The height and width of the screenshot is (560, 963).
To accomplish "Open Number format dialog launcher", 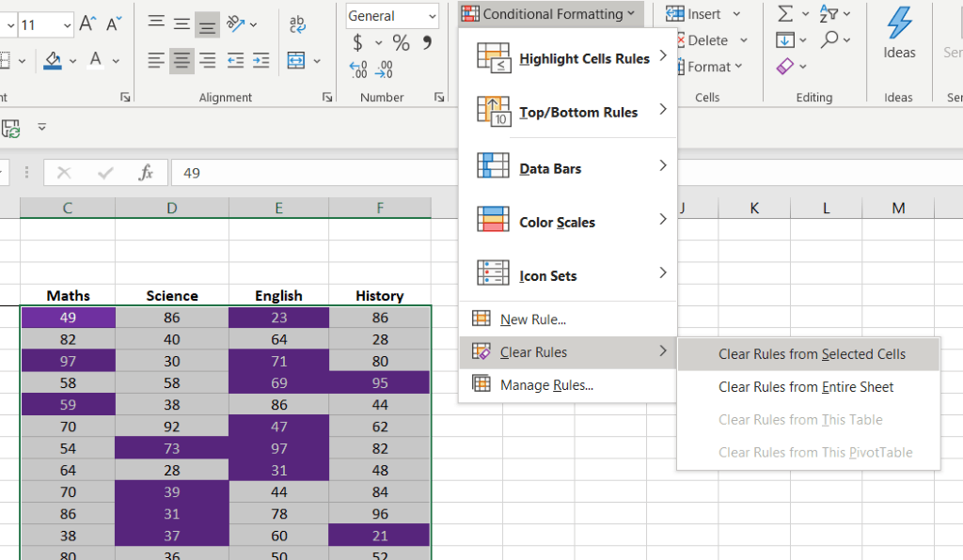I will [x=439, y=97].
